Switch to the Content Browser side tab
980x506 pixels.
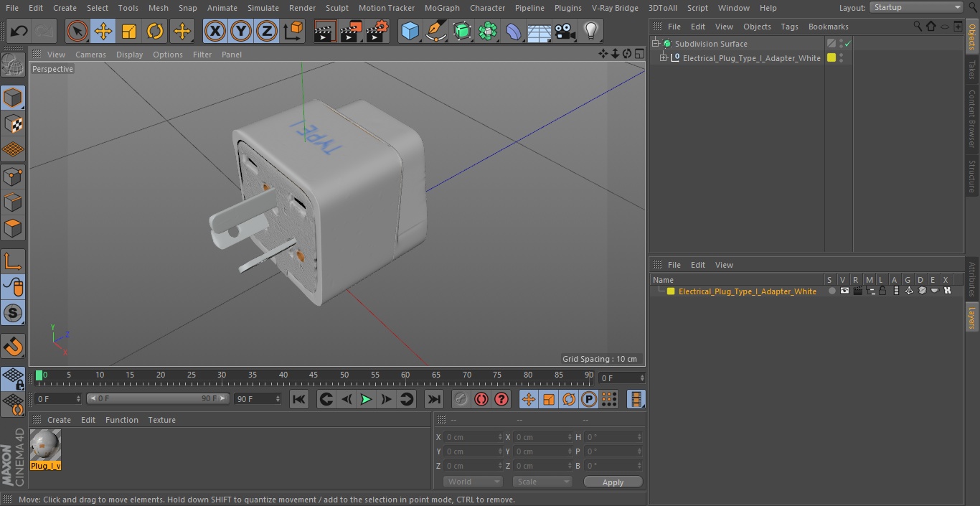[972, 118]
